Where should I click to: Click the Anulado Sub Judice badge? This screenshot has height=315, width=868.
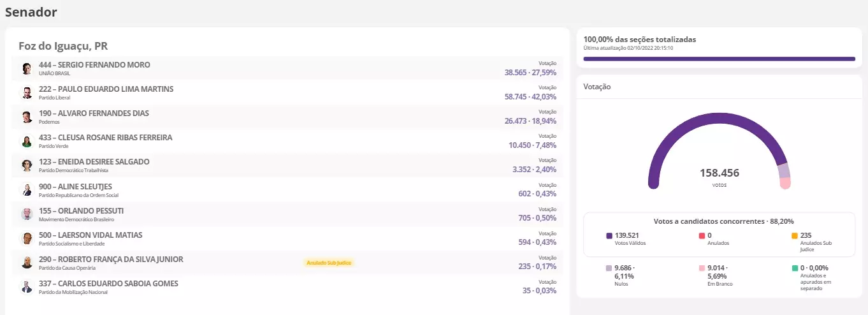(329, 263)
